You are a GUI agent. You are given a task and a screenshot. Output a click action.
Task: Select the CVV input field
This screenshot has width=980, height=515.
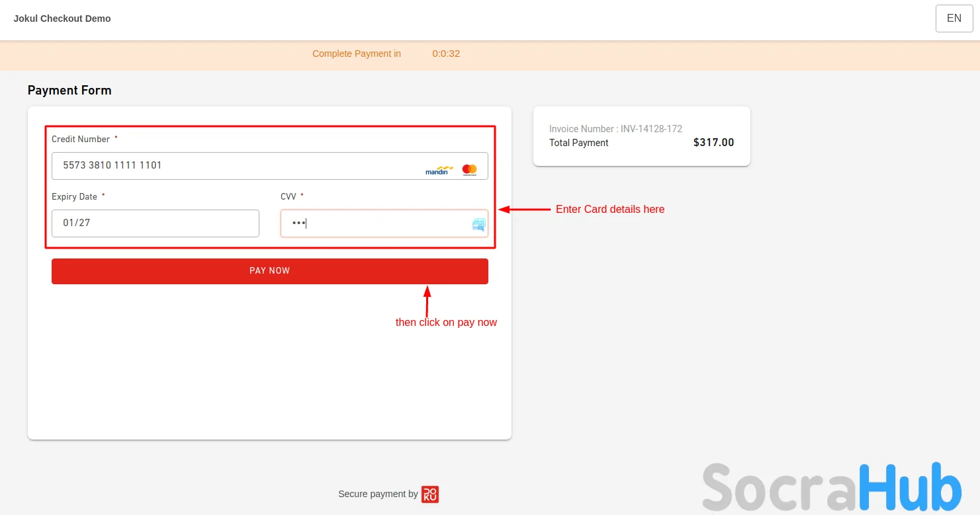(x=377, y=223)
